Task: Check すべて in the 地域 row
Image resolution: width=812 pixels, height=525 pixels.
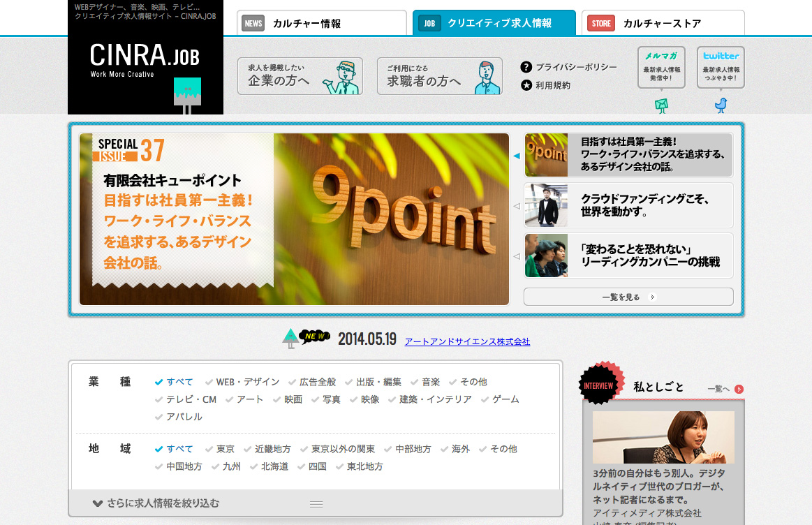Action: (x=174, y=449)
